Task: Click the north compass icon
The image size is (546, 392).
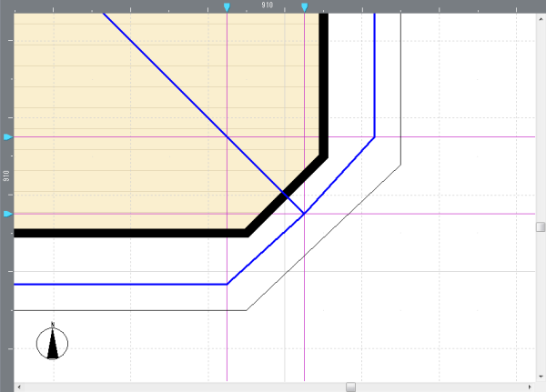Action: (x=53, y=342)
